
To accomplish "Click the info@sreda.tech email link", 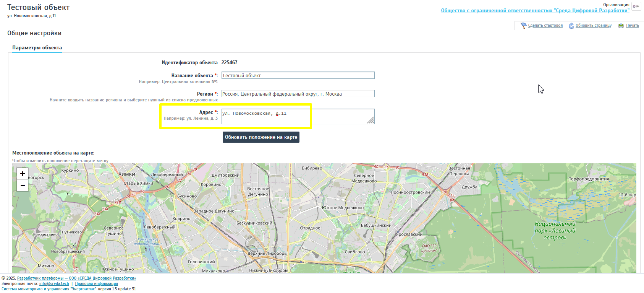I will coord(54,284).
